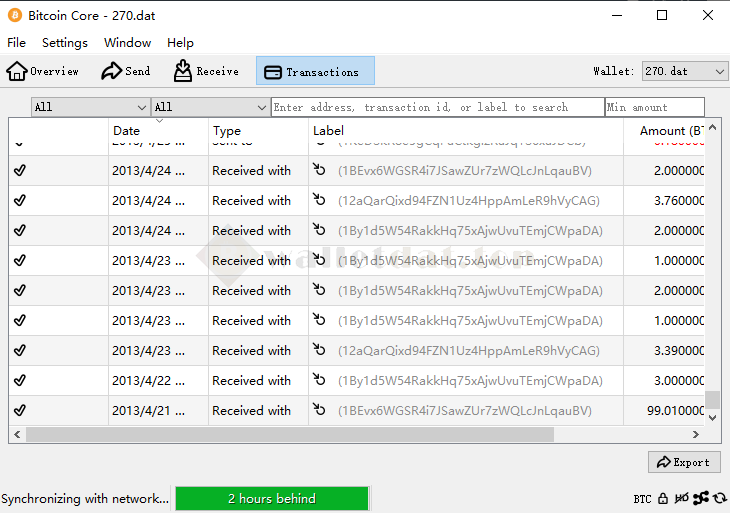Screen dimensions: 730x513
Task: Open the Overview home tab
Action: pyautogui.click(x=43, y=71)
